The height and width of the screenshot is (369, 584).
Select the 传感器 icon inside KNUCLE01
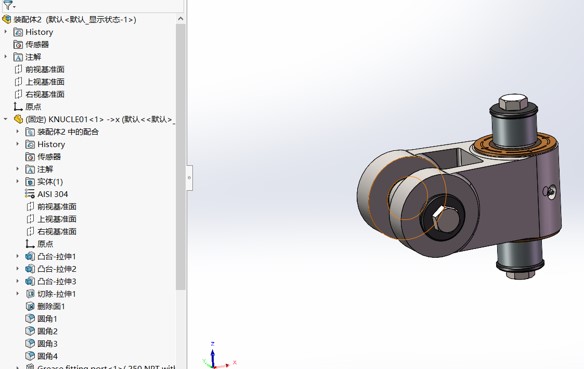[x=30, y=157]
